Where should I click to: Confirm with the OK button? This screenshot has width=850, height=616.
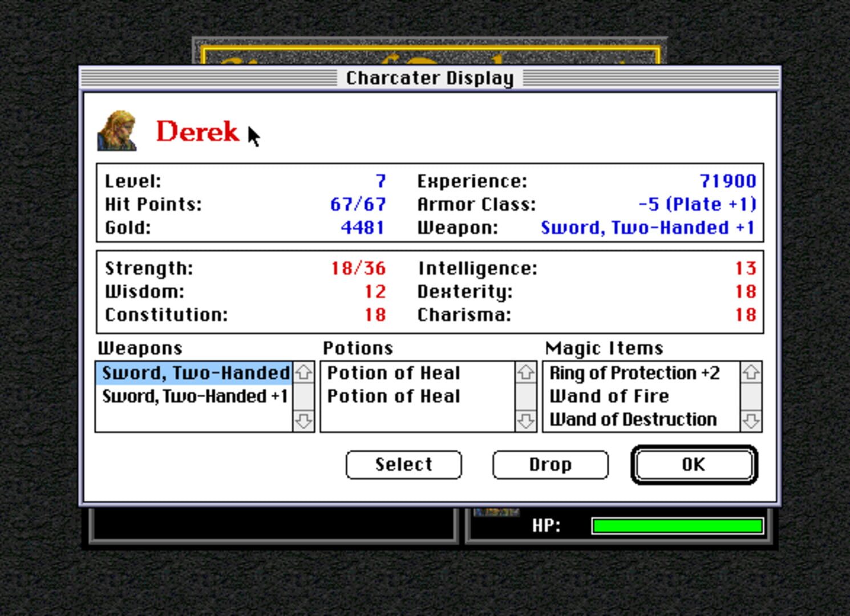point(694,464)
